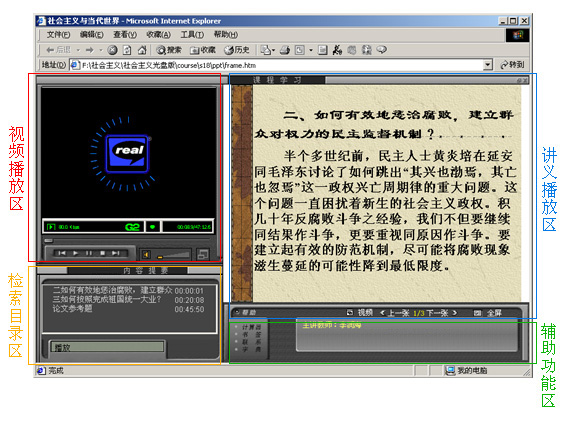
Task: Click the Edit page icon
Action: pyautogui.click(x=300, y=50)
